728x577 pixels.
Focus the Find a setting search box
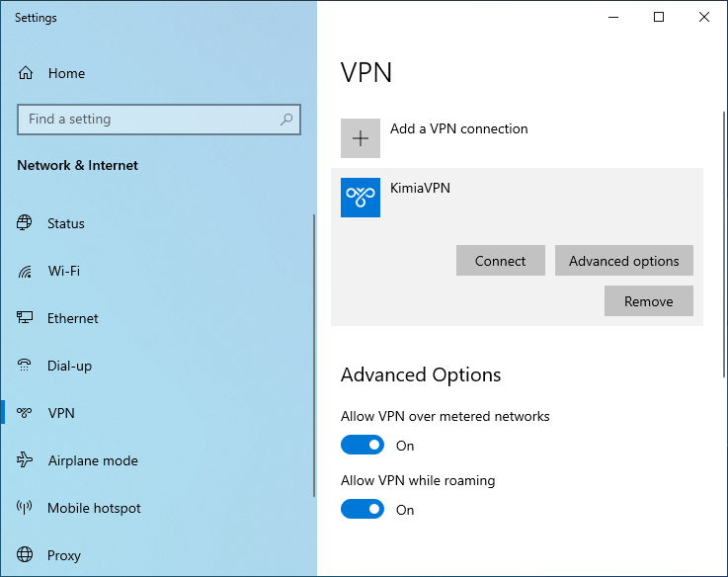coord(148,120)
